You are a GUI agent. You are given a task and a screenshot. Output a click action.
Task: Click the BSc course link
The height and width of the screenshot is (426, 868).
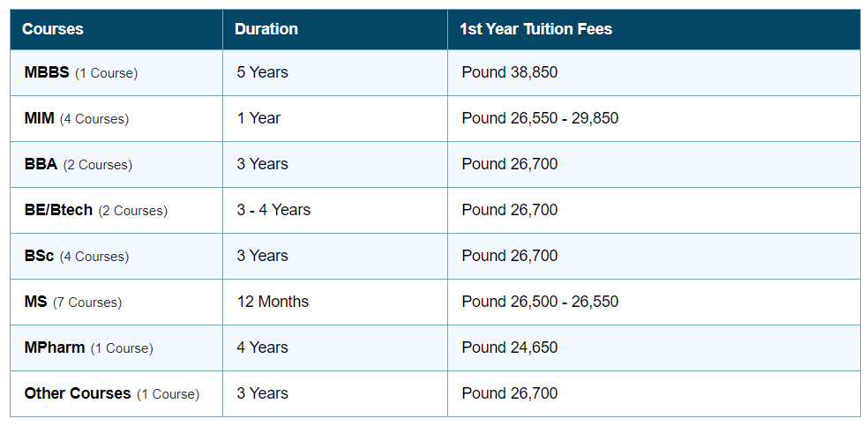40,256
